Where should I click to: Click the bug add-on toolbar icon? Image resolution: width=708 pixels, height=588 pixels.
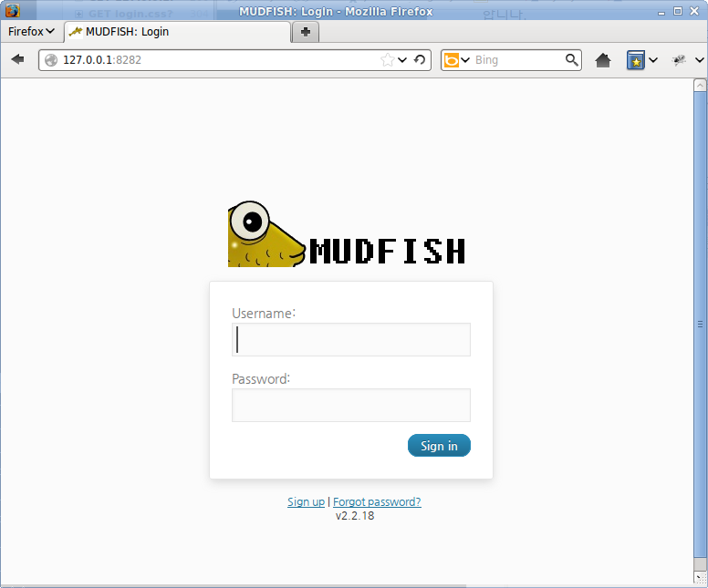tap(679, 60)
